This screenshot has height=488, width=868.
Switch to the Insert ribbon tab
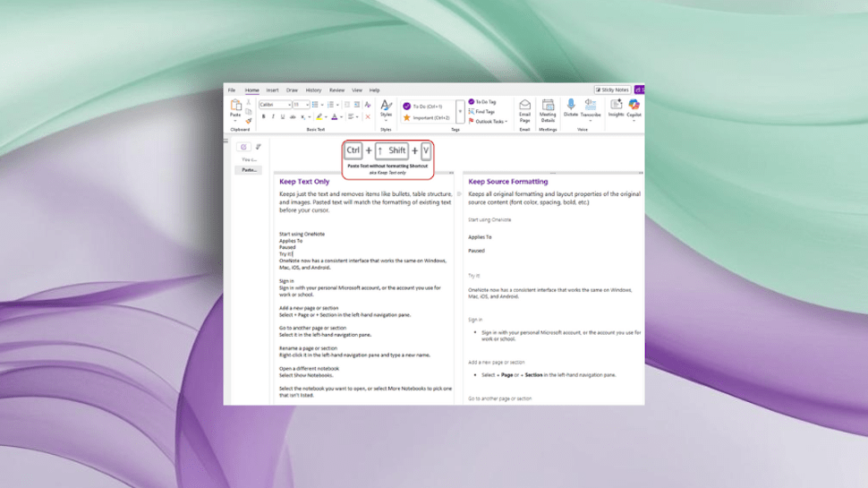(272, 90)
